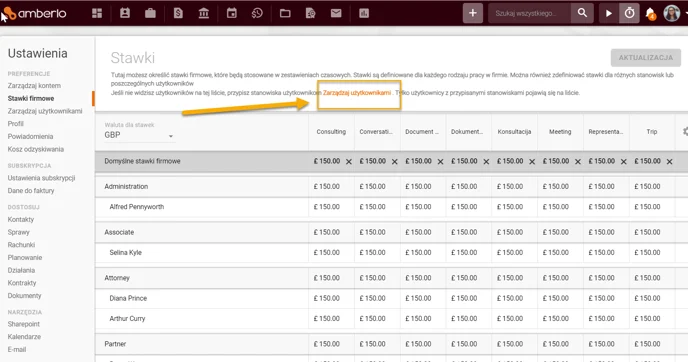Open the calendar icon in top bar

point(232,13)
